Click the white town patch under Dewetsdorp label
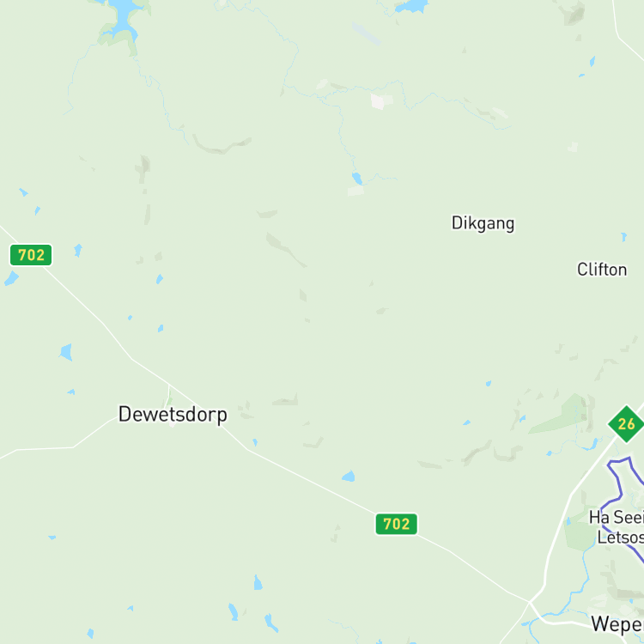 point(172,424)
